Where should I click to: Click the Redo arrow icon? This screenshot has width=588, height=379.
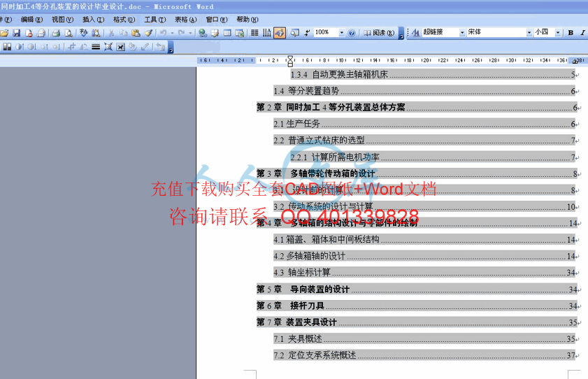(x=182, y=33)
